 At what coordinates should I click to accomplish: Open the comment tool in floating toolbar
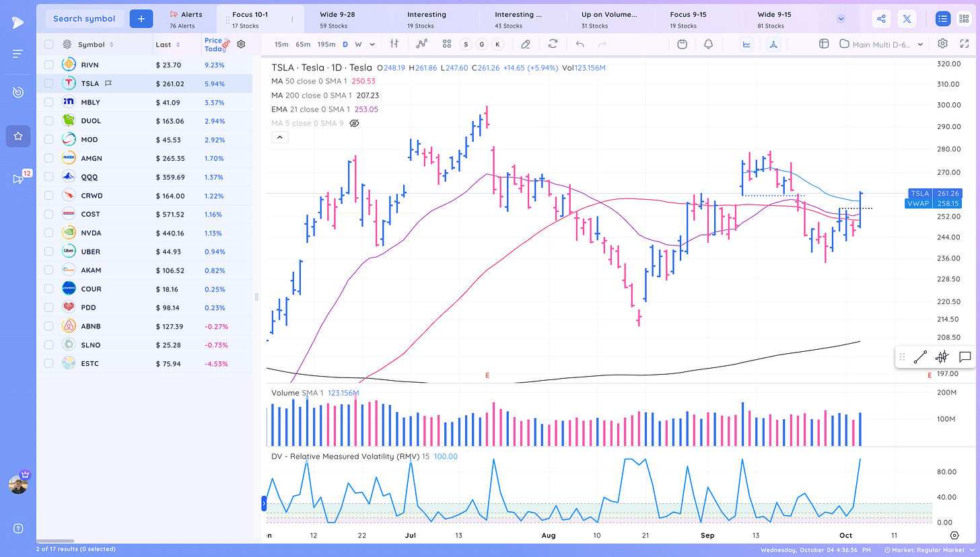coord(965,357)
